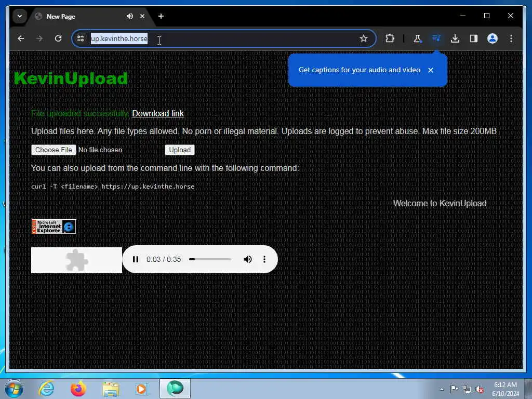Open the Action Center flag icon
The image size is (532, 399).
point(454,389)
